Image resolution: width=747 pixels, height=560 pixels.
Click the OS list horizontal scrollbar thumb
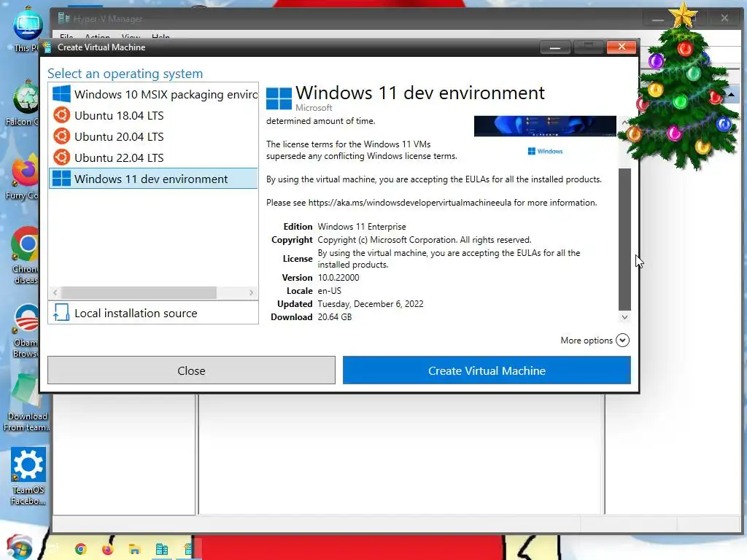coord(139,292)
